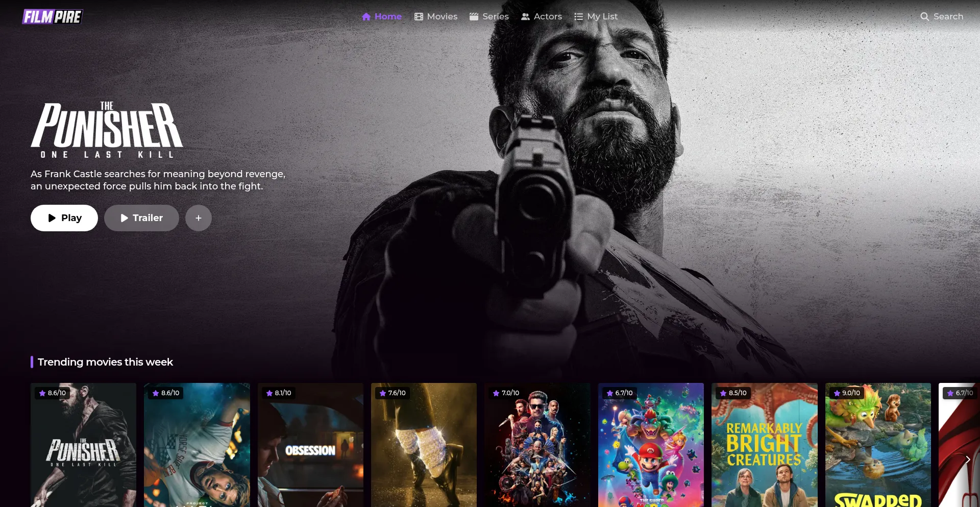Open the Punisher poster in trending row
The height and width of the screenshot is (507, 980).
point(83,445)
